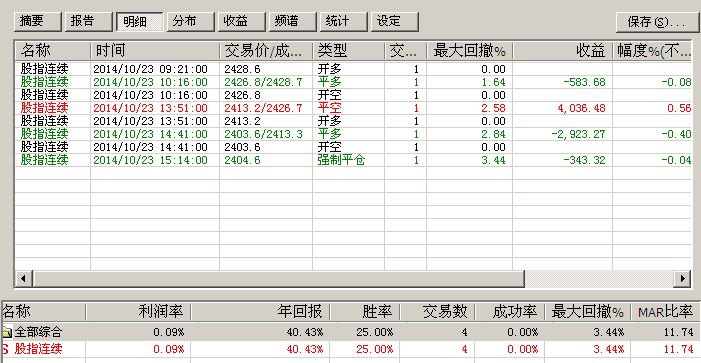Show the 统计 tab
The width and height of the screenshot is (701, 363).
[343, 21]
